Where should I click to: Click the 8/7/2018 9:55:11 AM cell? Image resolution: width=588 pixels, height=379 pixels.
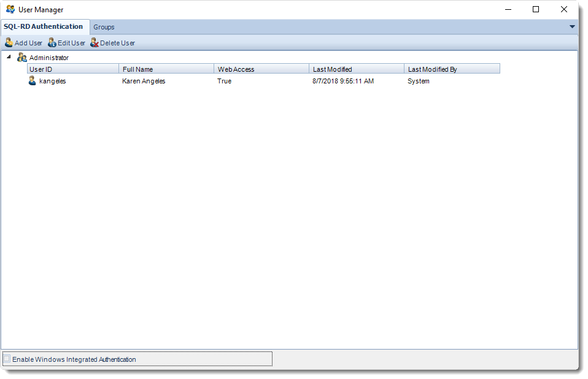(343, 81)
